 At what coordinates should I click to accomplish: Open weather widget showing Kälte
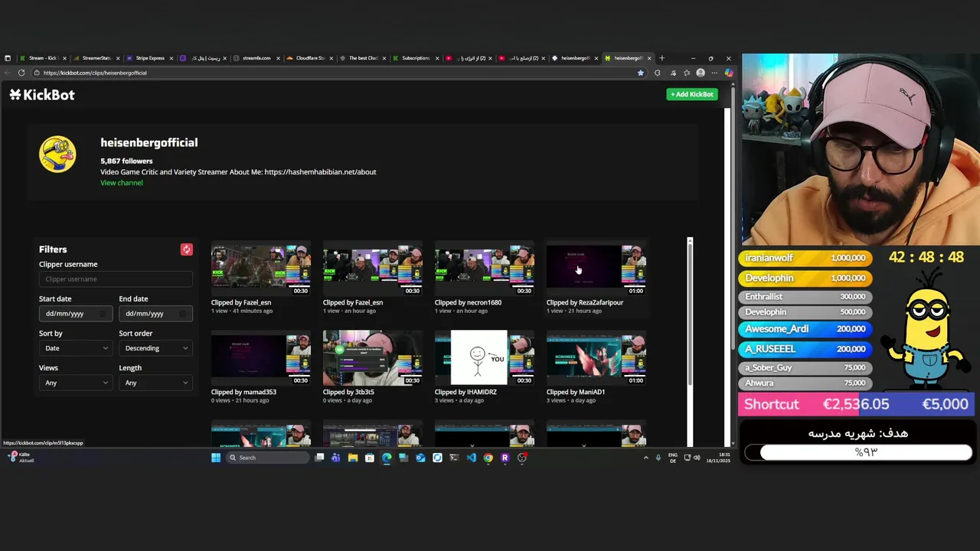click(x=21, y=457)
